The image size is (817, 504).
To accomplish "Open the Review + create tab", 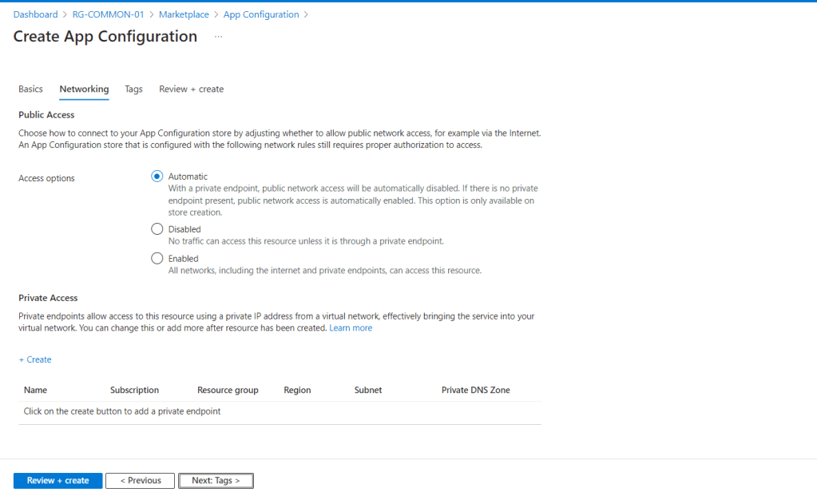I will click(190, 89).
